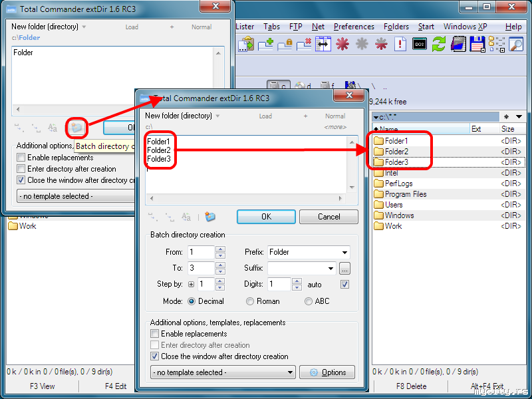Click the exclamation-mark document toolbar icon
This screenshot has width=532, height=399.
pos(400,44)
